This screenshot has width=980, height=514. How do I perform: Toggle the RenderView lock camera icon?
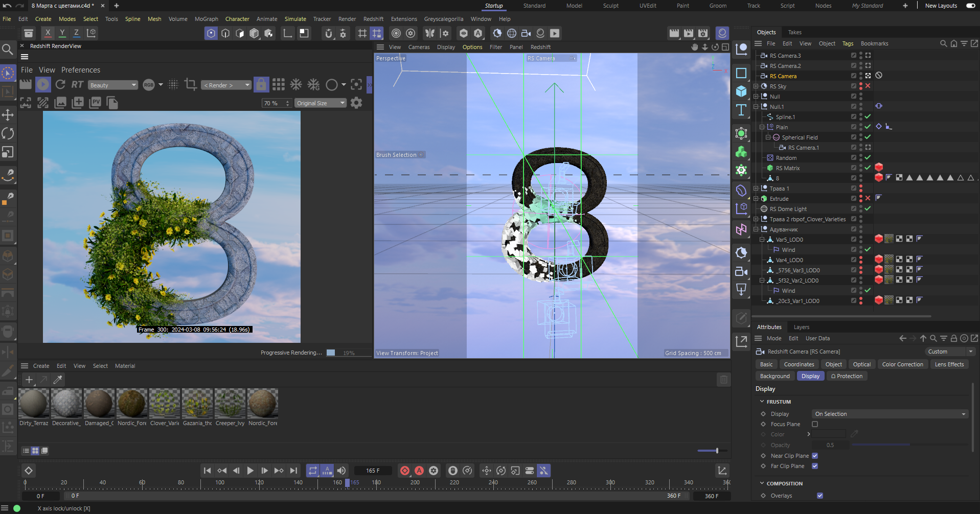(x=261, y=84)
